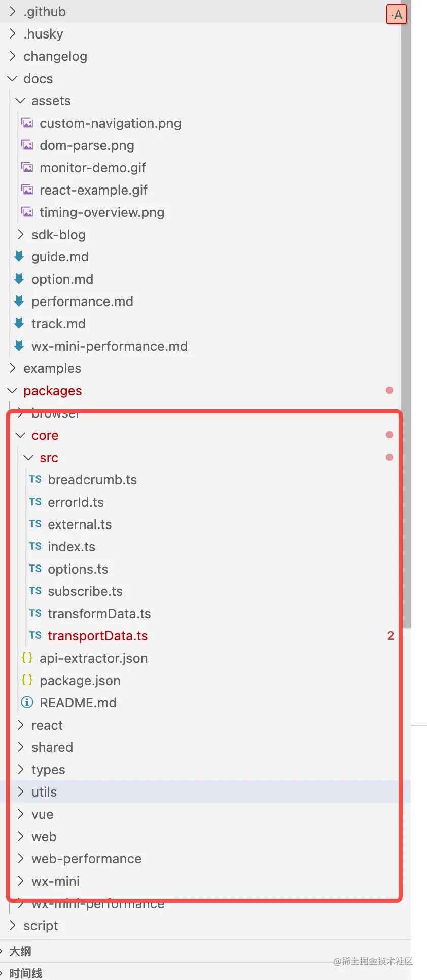Screen dimensions: 427x980
Task: Open the index.ts file
Action: pyautogui.click(x=72, y=547)
